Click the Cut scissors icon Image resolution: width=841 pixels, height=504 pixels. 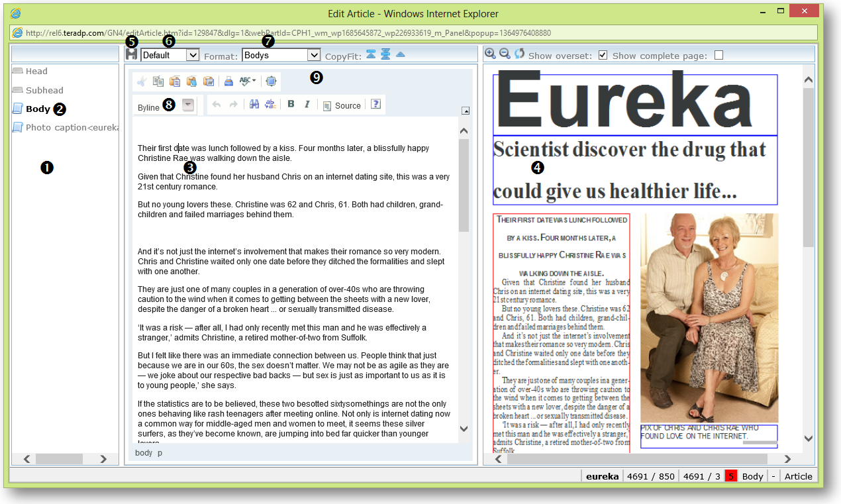[142, 81]
